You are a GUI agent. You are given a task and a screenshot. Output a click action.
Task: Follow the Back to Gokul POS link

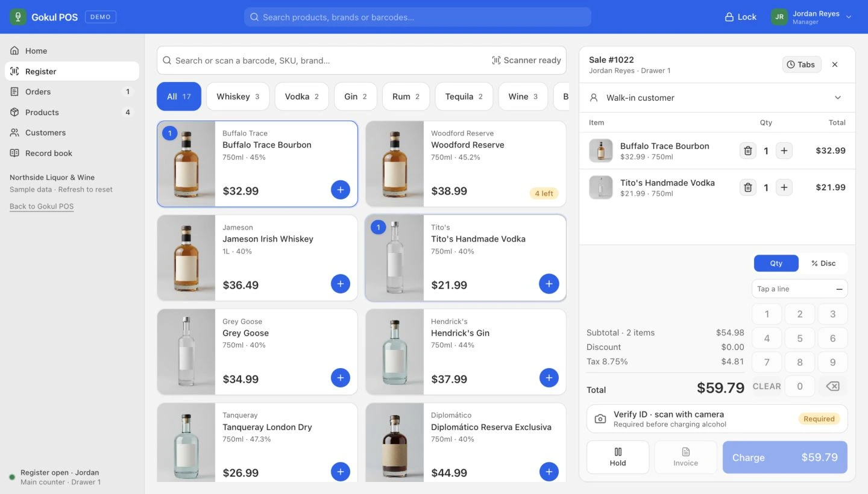pyautogui.click(x=42, y=206)
